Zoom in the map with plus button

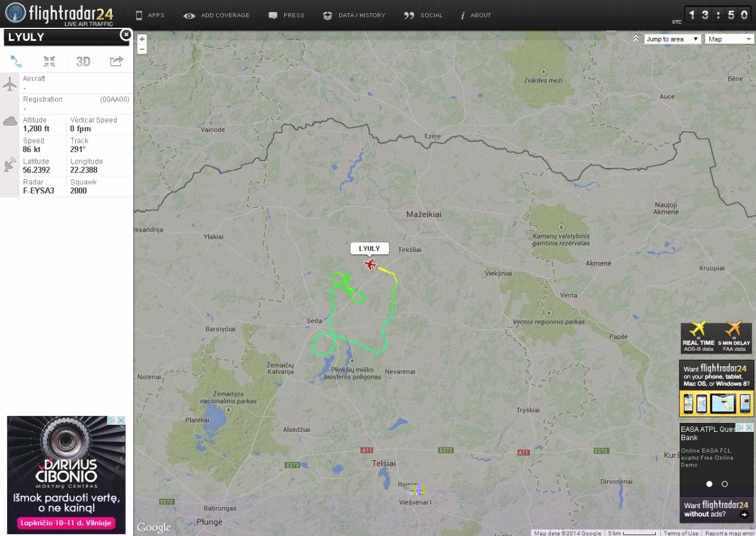(x=142, y=39)
